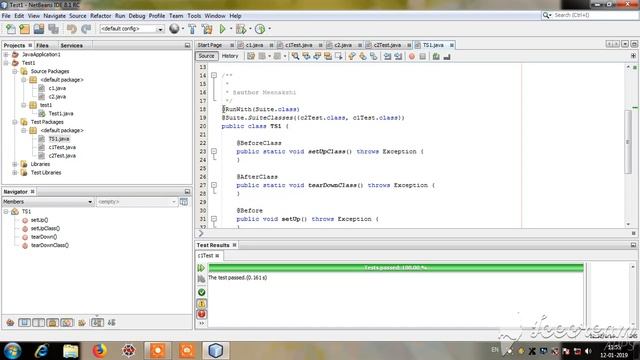
Task: Select c1Test.java in project tree
Action: click(x=62, y=147)
